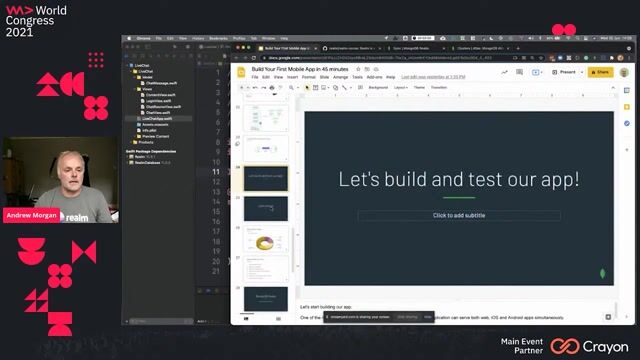Open the Slides Format menu
The height and width of the screenshot is (360, 640).
pos(309,77)
